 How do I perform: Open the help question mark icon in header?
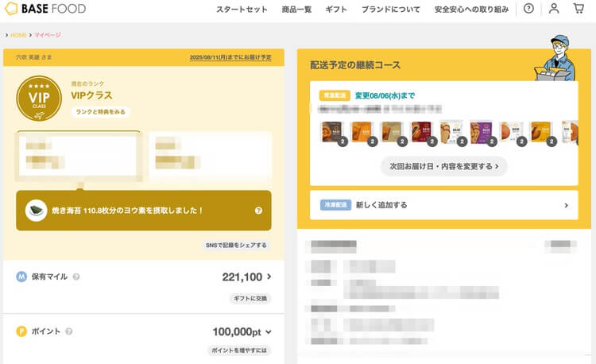[528, 9]
